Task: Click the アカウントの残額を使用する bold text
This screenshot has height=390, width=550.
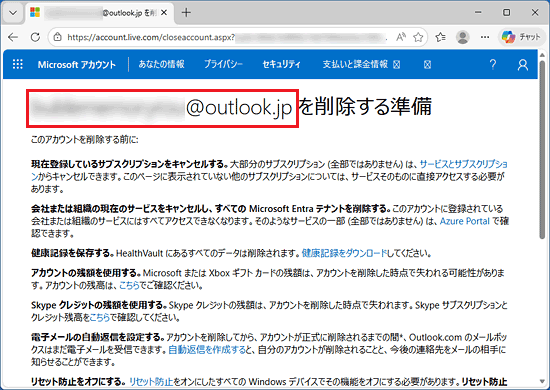Action: point(86,273)
